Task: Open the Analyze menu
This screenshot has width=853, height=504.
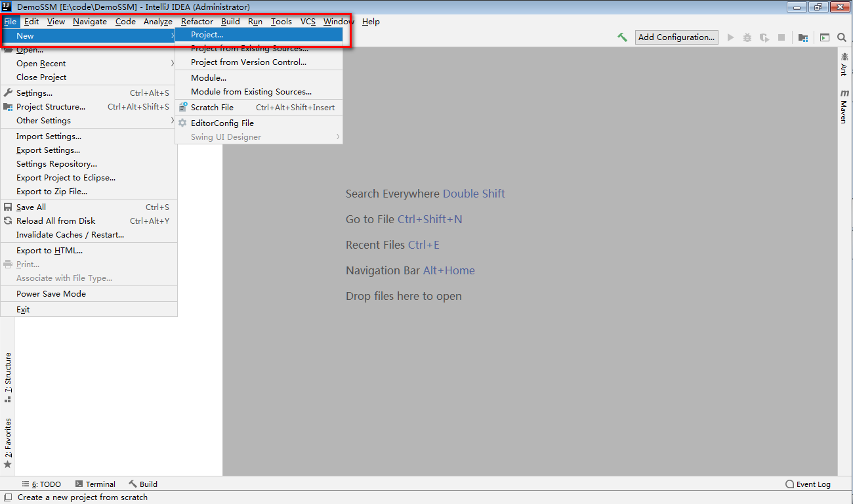Action: tap(158, 21)
